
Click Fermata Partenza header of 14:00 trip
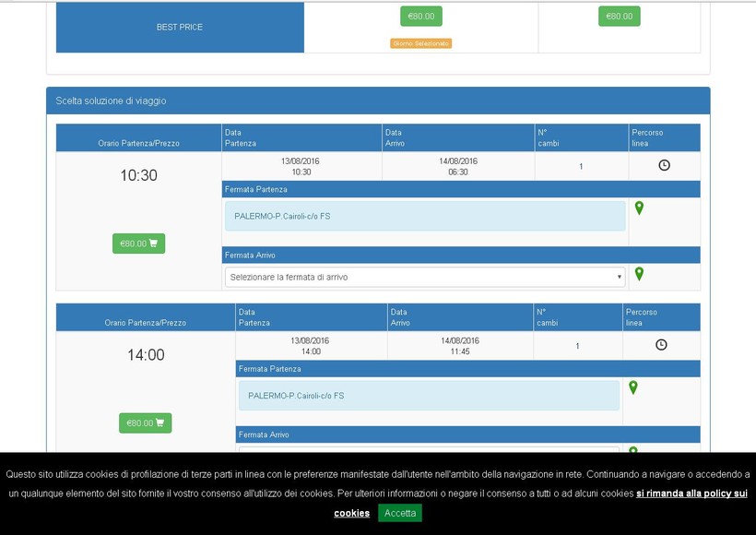(467, 369)
